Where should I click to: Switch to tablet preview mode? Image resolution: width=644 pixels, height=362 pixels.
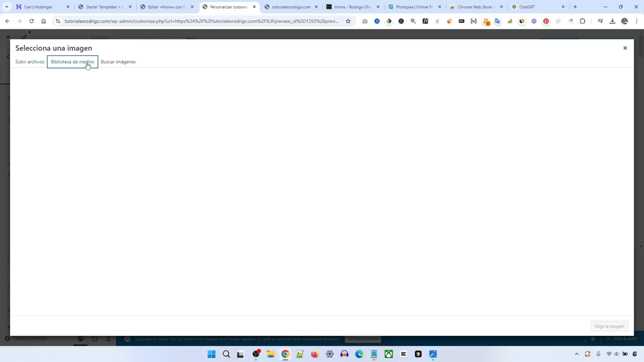pyautogui.click(x=95, y=339)
